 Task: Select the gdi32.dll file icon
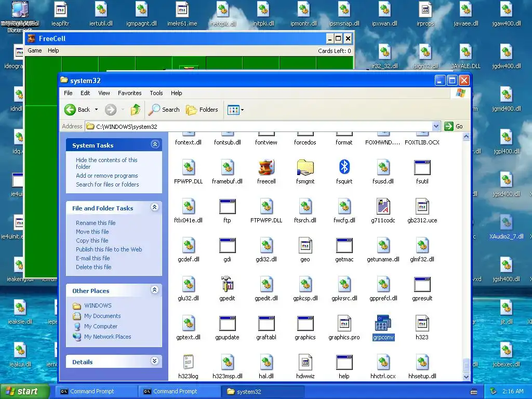(267, 246)
